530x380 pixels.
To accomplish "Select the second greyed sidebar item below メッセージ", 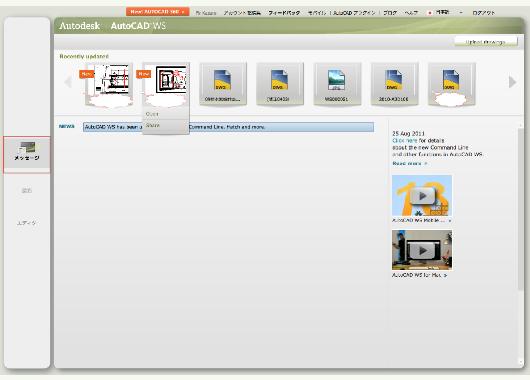I will pyautogui.click(x=27, y=191).
